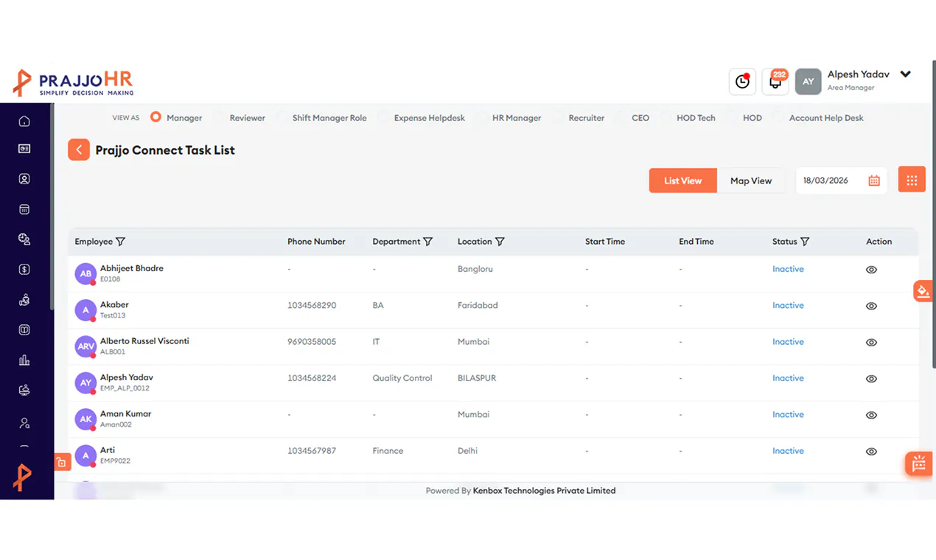Open the book sidebar icon
Viewport: 936px width, 560px height.
click(24, 330)
